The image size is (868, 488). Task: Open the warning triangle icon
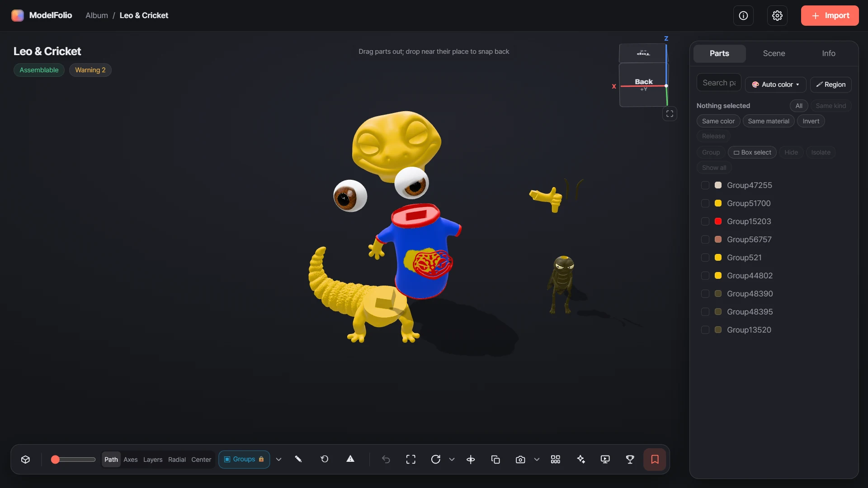350,460
